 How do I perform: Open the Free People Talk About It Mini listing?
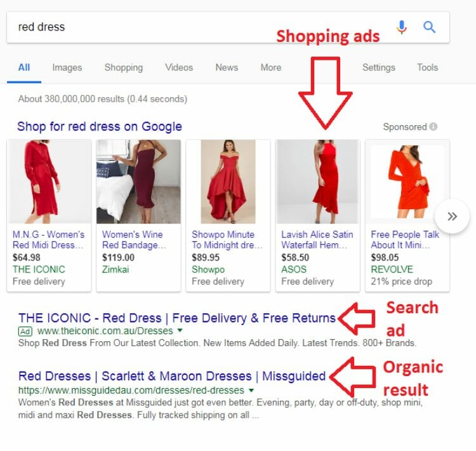405,239
